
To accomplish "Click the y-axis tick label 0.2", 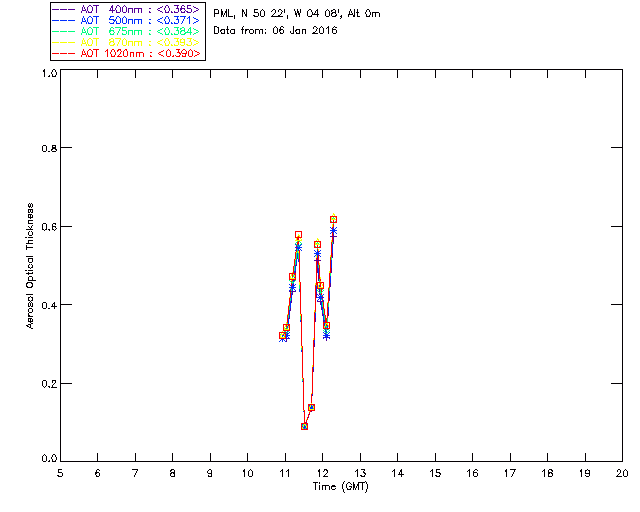I will point(49,384).
